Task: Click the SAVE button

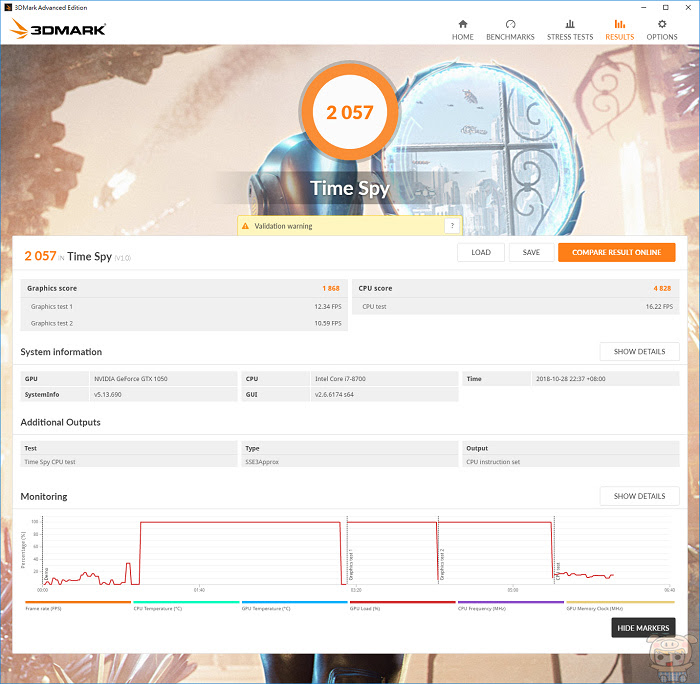Action: pyautogui.click(x=531, y=252)
